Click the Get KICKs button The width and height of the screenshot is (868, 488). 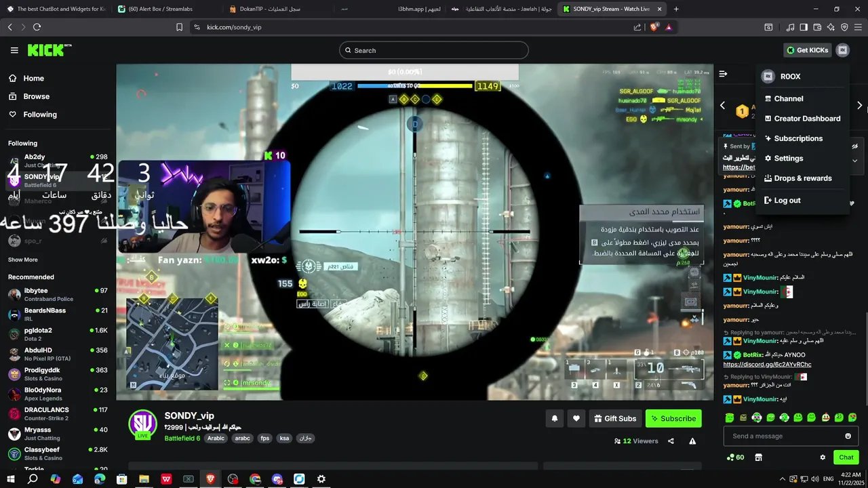807,50
